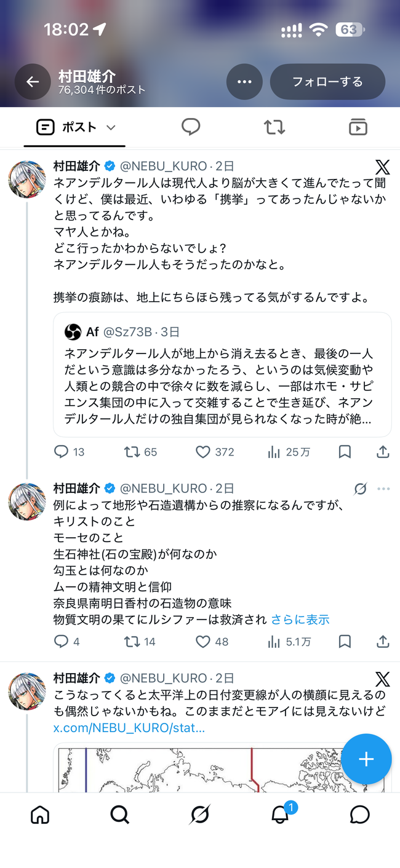Open the search tab in bottom bar

(x=120, y=815)
